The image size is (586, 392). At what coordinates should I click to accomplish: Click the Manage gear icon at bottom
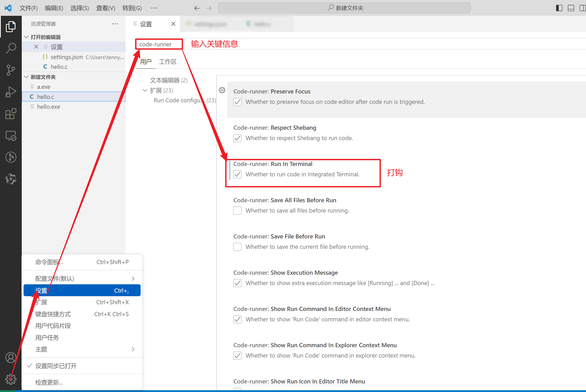(11, 379)
